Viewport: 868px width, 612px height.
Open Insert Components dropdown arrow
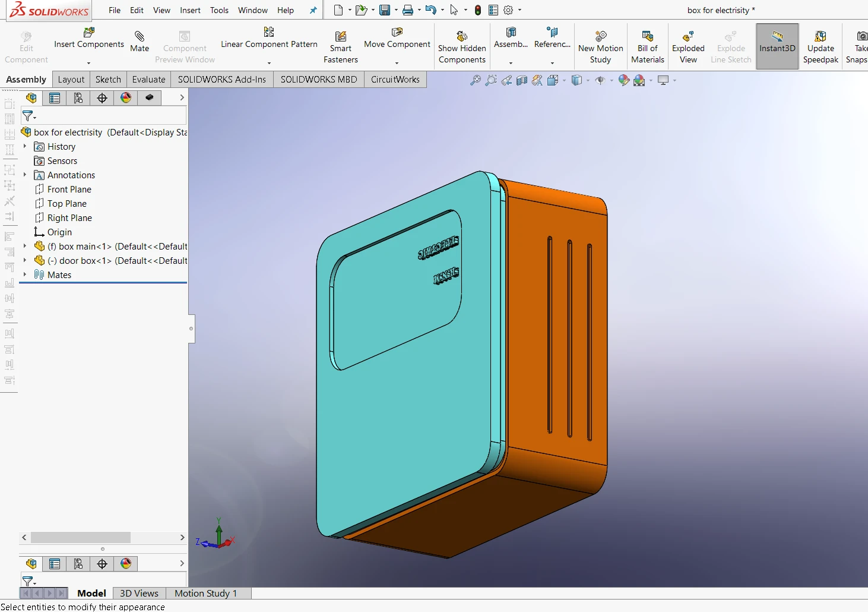[88, 63]
